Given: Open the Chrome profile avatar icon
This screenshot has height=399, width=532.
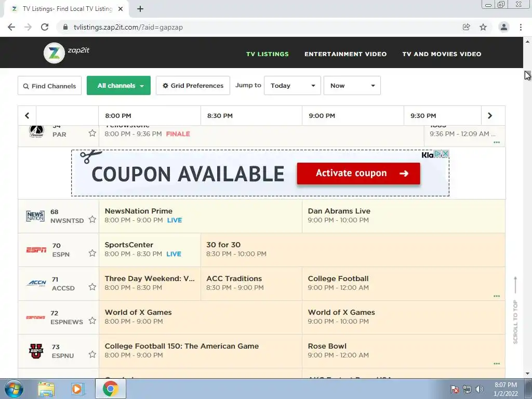Looking at the screenshot, I should click(x=504, y=27).
